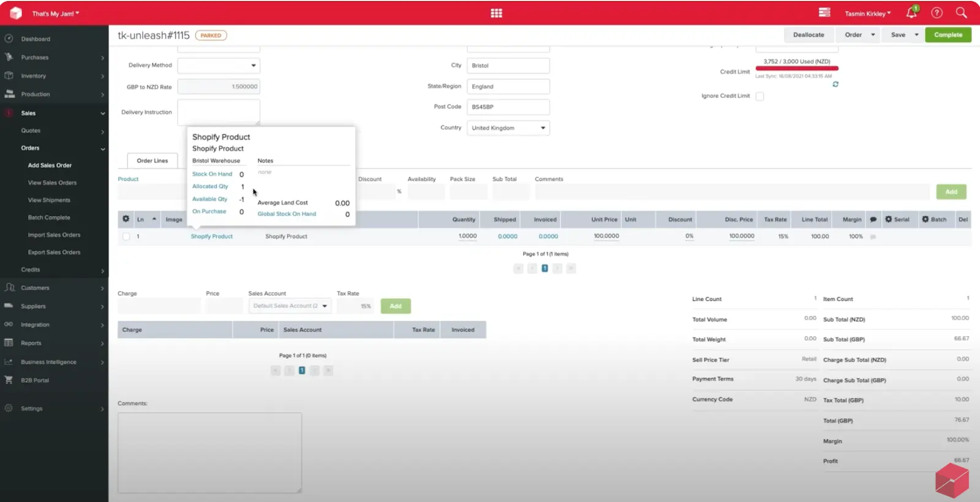Open the notifications bell
The height and width of the screenshot is (502, 980).
click(911, 13)
